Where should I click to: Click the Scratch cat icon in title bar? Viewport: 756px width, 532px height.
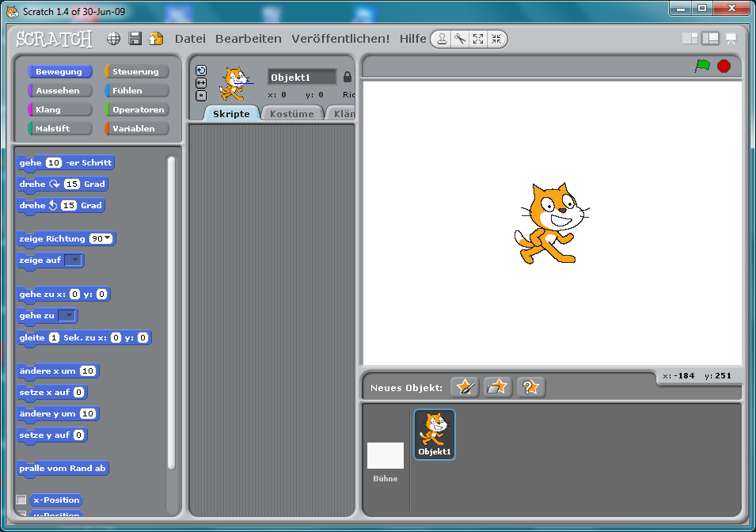tap(13, 12)
